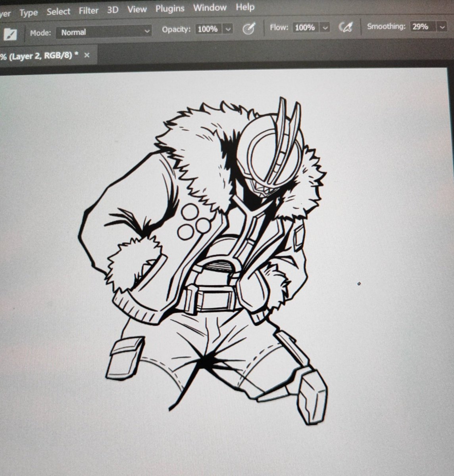Click the Opacity 100% value field

pos(208,29)
